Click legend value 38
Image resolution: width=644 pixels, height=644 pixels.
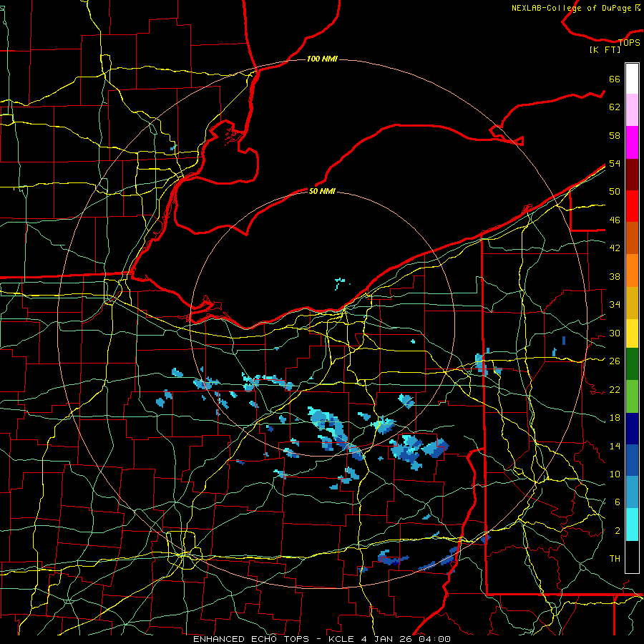(615, 276)
